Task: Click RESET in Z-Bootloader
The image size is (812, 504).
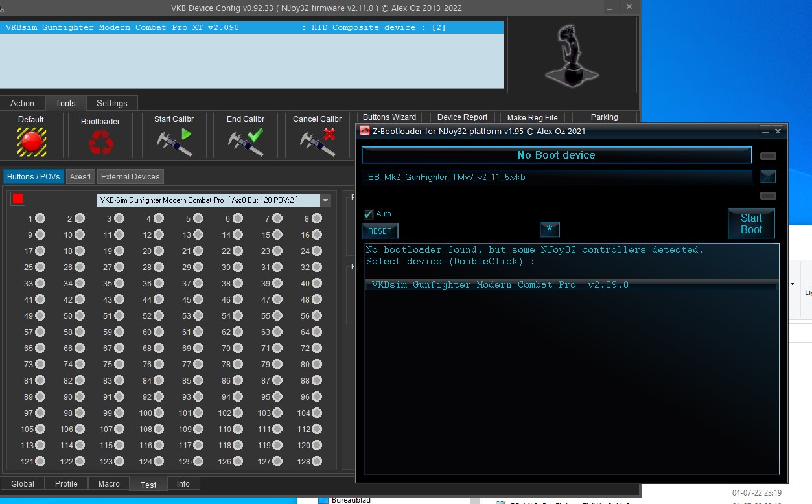Action: pyautogui.click(x=380, y=231)
